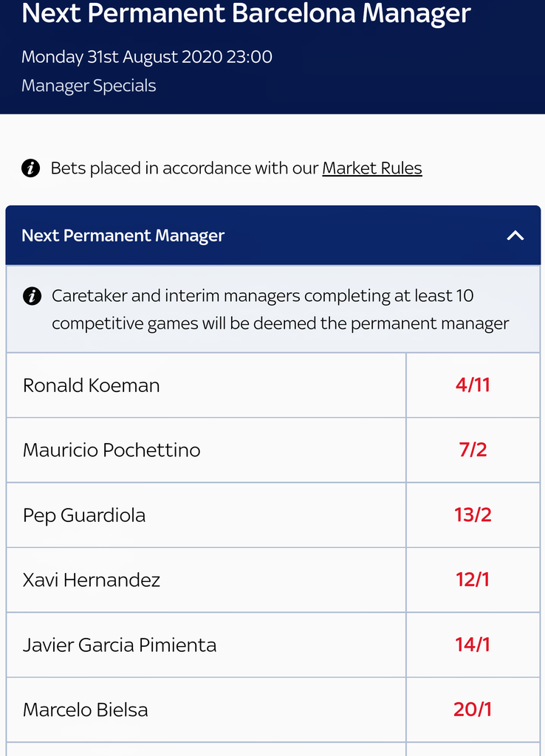Open the Market Rules link
This screenshot has height=756, width=545.
pyautogui.click(x=372, y=168)
